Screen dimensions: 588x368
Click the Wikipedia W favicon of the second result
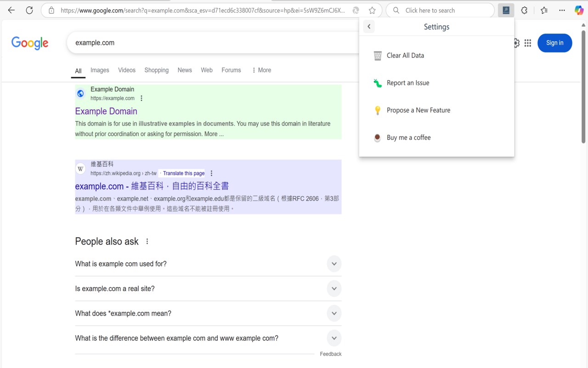coord(80,169)
